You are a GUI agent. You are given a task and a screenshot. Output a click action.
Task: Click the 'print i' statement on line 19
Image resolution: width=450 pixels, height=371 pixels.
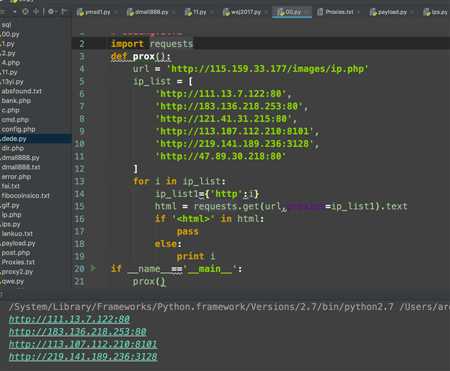click(196, 256)
